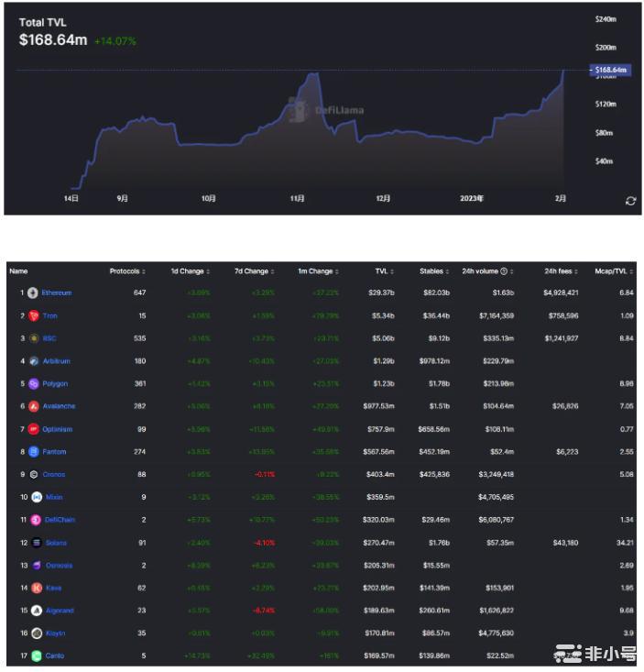Sort table by Stables column
Image resolution: width=644 pixels, height=672 pixels.
pos(433,271)
